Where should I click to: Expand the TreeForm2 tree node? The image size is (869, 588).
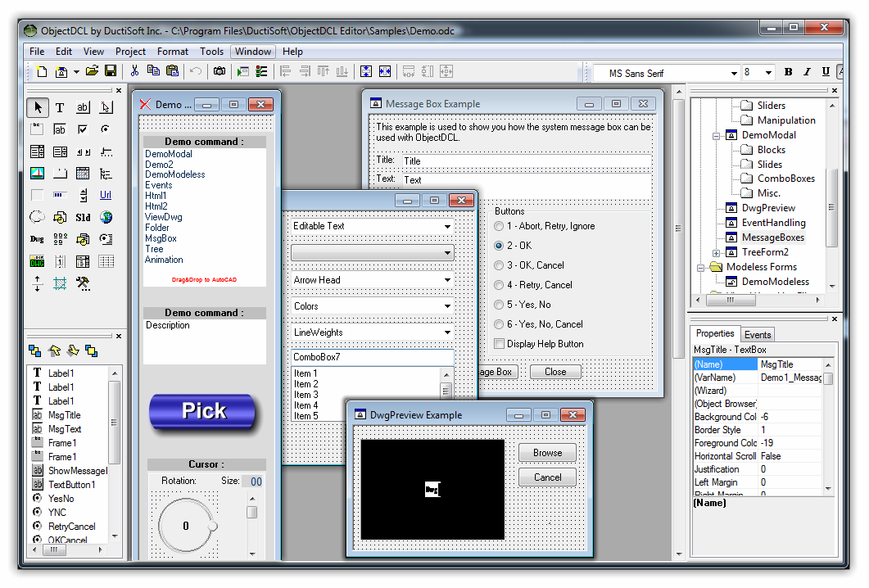tap(717, 252)
